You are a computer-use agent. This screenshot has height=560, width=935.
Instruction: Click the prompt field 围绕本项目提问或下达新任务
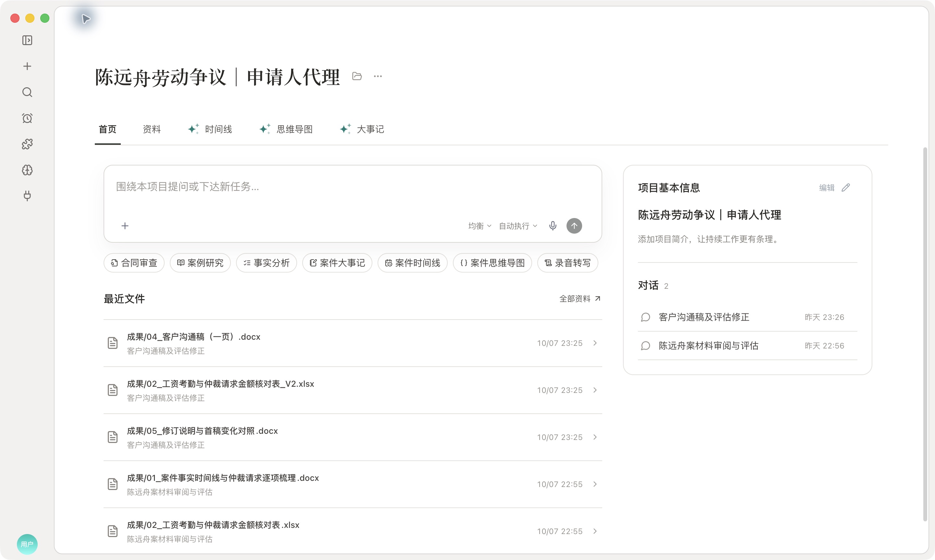pos(353,187)
